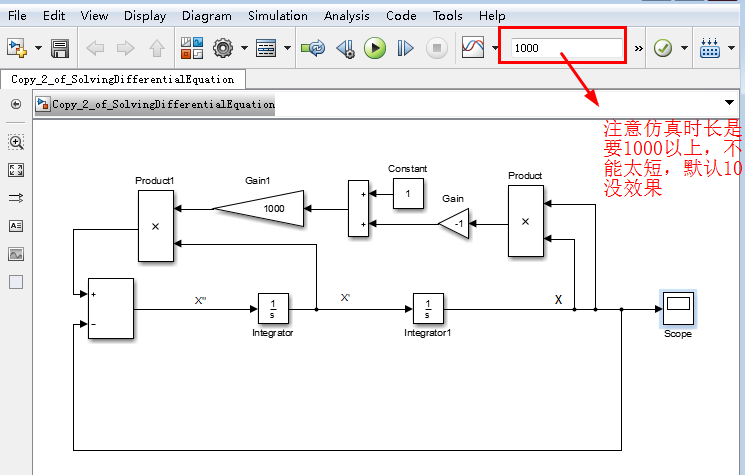Expand the toolbar overflow chevron
This screenshot has height=475, width=745.
(x=639, y=48)
